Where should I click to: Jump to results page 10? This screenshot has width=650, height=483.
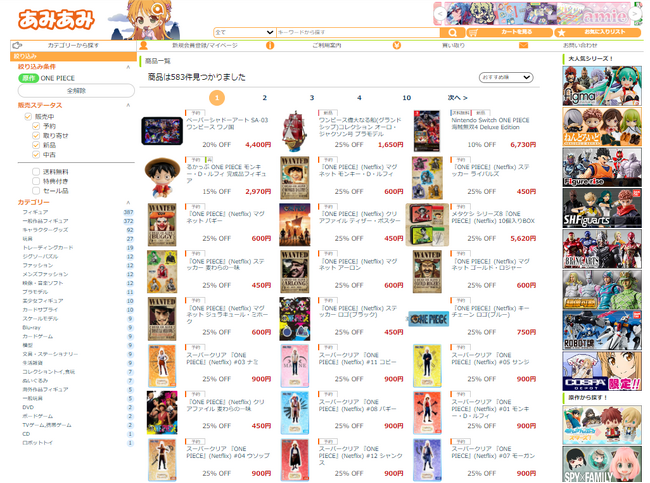pos(406,98)
